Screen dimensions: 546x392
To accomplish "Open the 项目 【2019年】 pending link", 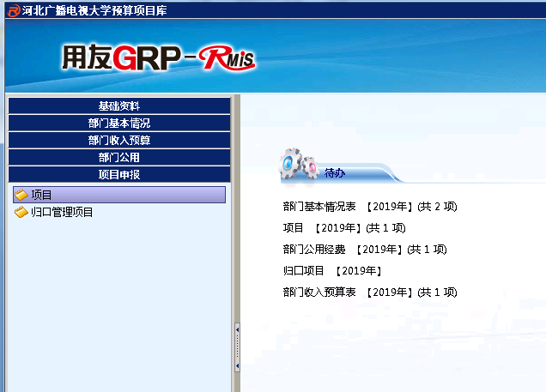I will [x=343, y=228].
